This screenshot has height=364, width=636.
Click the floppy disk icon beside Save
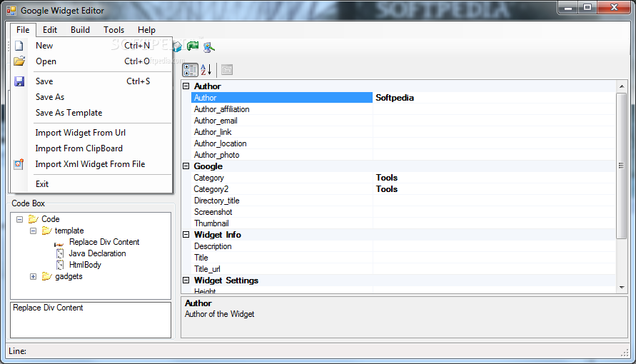[19, 81]
